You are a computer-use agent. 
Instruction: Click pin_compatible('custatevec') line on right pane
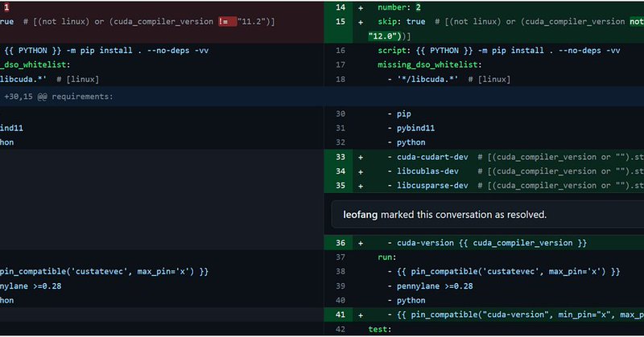click(x=509, y=272)
